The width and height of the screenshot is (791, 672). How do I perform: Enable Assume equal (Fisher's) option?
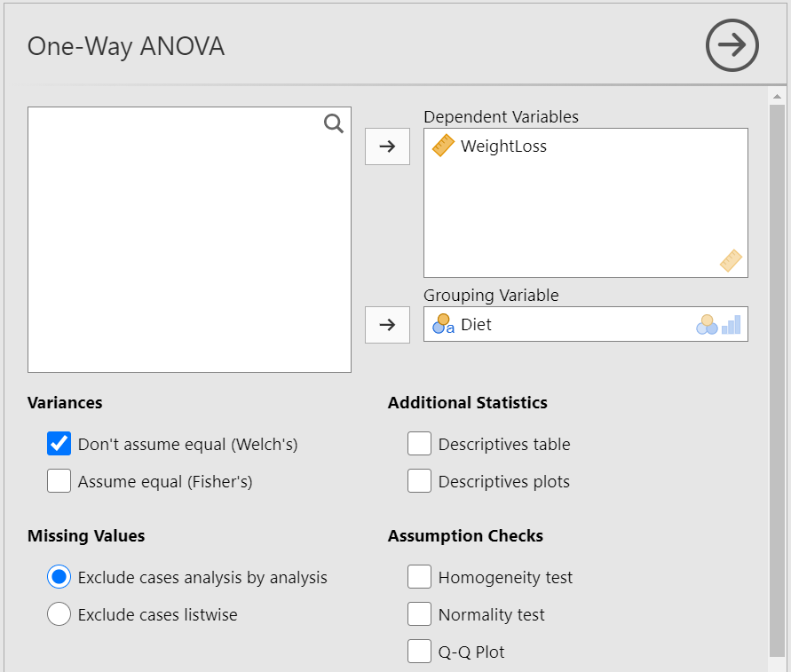point(59,481)
